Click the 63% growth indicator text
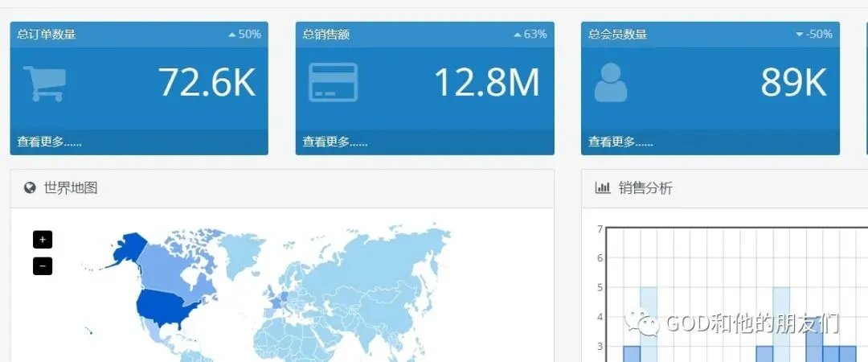 pyautogui.click(x=535, y=35)
